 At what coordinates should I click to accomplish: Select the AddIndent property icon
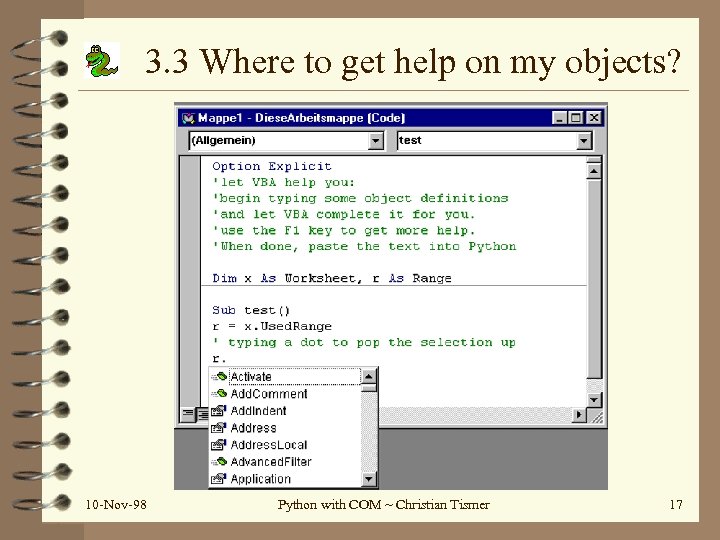pyautogui.click(x=219, y=411)
